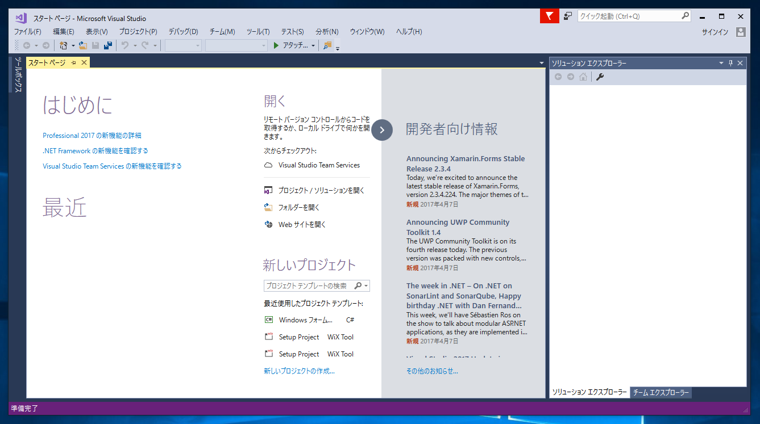Click その他のお知らせ... link
760x424 pixels.
[x=432, y=371]
